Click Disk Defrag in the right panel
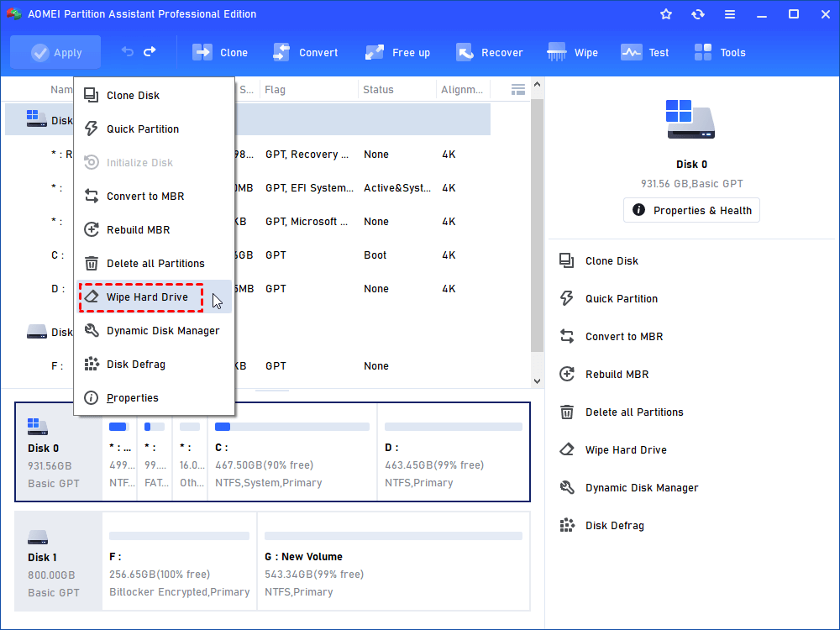Screen dimensions: 840x630 point(615,526)
